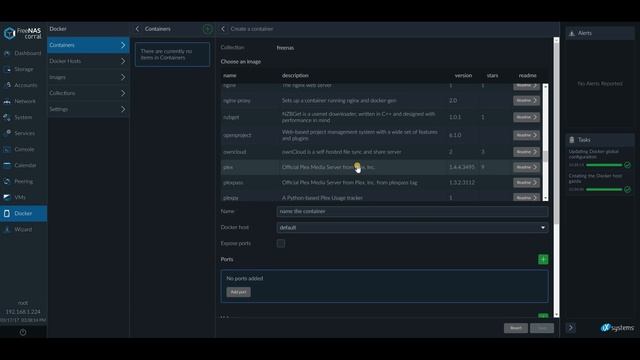Click the Alerts panel icon
Screen dimensions: 640x360
tap(572, 33)
